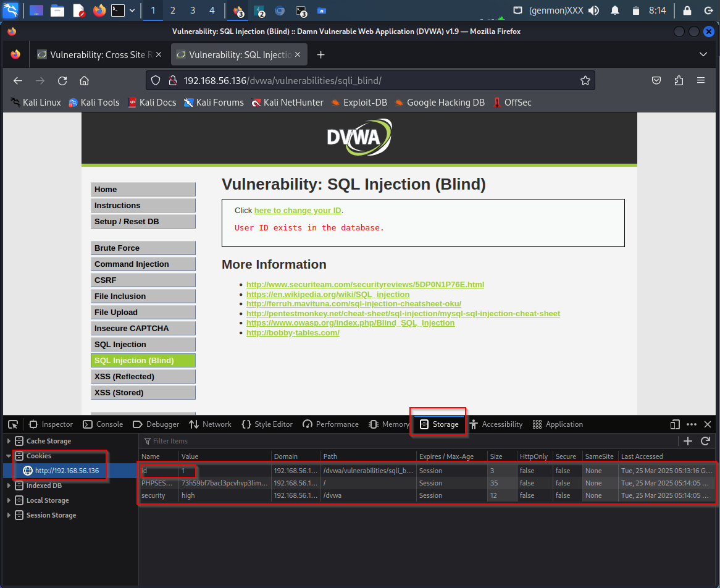
Task: Open the notifications bell icon
Action: click(x=615, y=10)
